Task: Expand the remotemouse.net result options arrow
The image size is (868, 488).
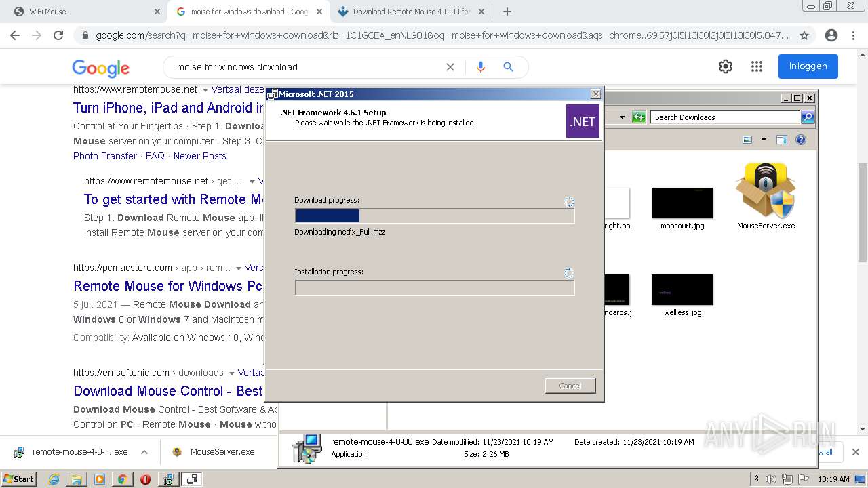Action: [x=205, y=90]
